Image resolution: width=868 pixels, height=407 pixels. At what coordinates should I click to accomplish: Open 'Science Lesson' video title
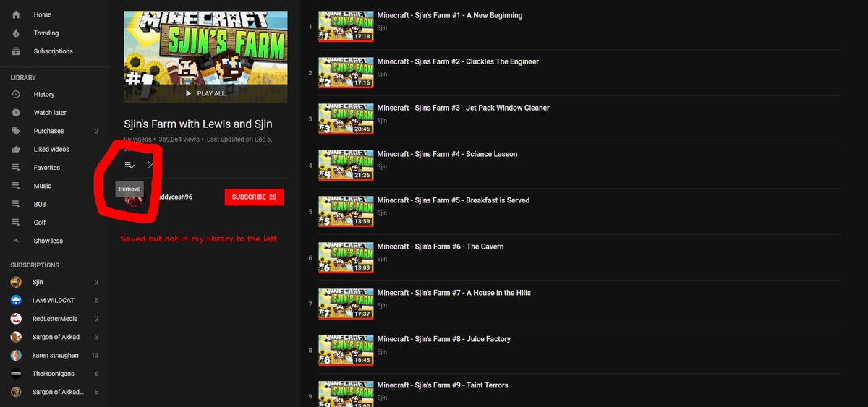pyautogui.click(x=447, y=154)
